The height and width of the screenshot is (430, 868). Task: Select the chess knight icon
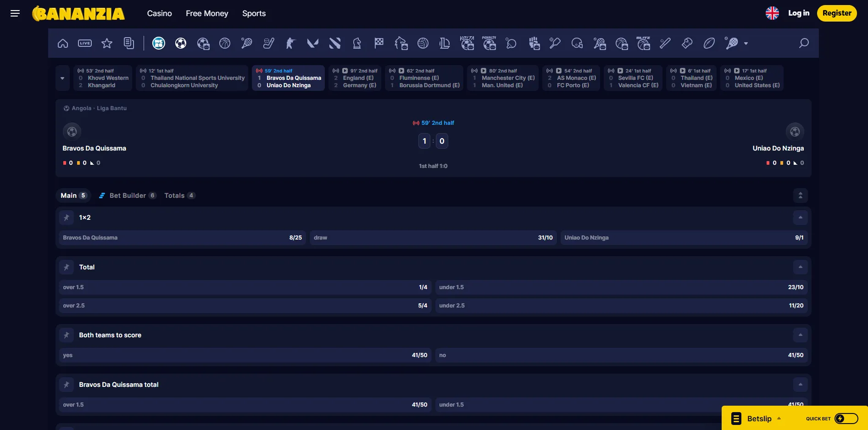tap(357, 43)
